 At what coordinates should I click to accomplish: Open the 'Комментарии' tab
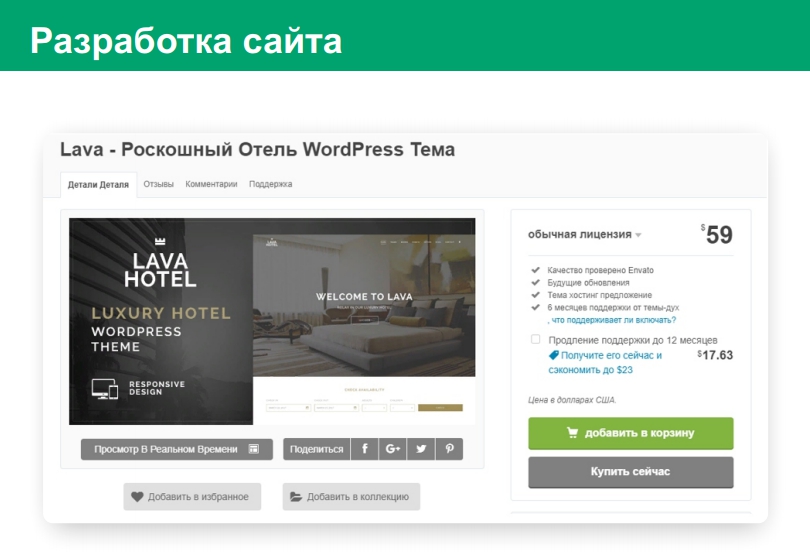coord(211,184)
